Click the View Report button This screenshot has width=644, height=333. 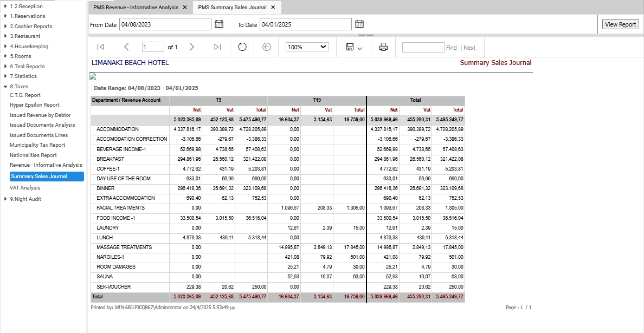click(620, 24)
